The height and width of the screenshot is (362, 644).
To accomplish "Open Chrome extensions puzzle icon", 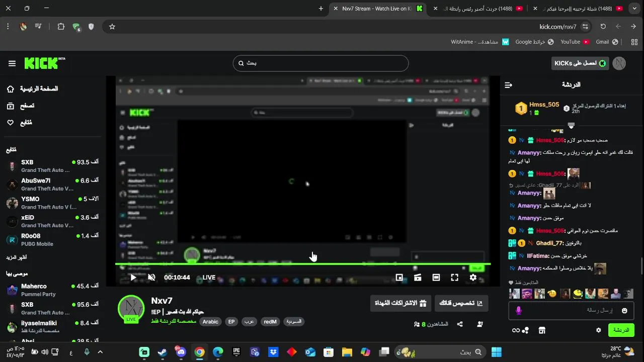I will click(x=61, y=27).
